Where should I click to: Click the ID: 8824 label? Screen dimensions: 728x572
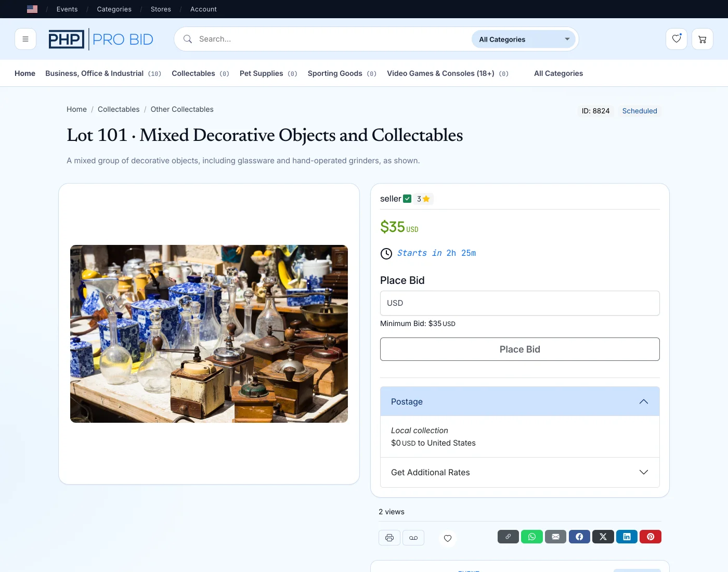(x=595, y=111)
